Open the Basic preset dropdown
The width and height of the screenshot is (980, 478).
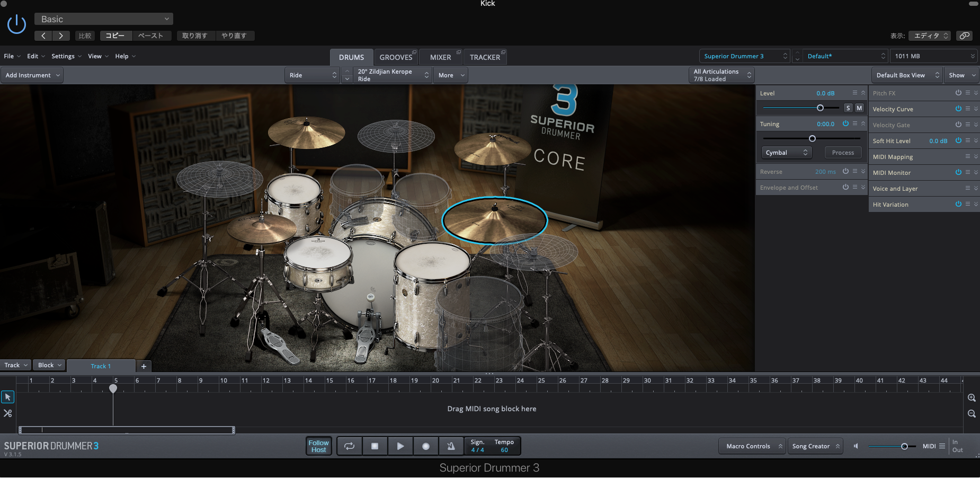tap(104, 19)
